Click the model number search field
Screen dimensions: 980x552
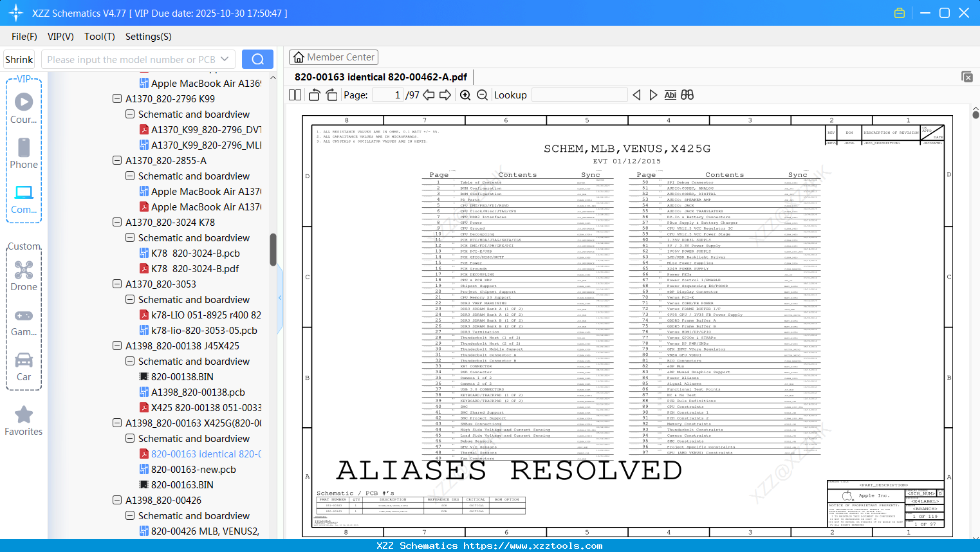click(131, 59)
